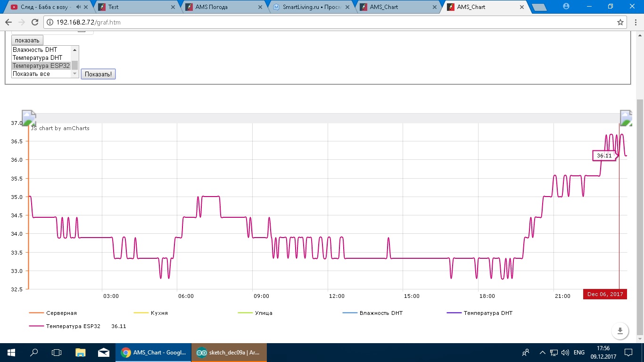Open the Chrome menu three-dots icon
The height and width of the screenshot is (362, 644).
click(634, 22)
